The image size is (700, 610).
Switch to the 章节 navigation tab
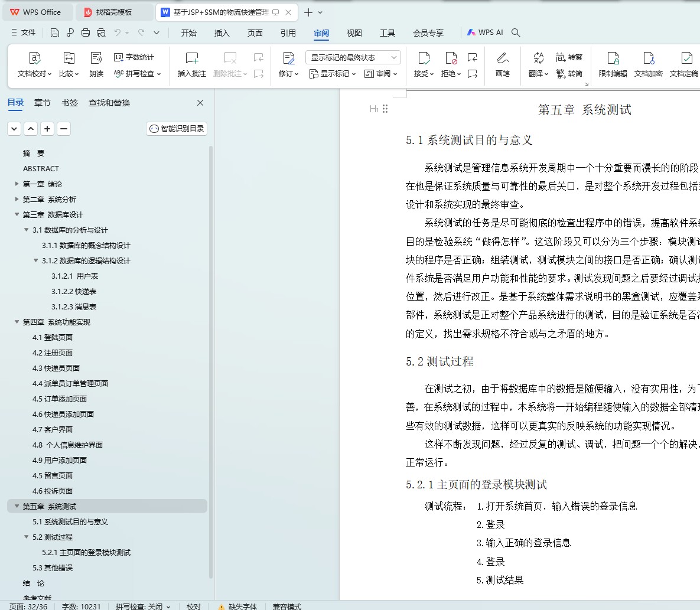pyautogui.click(x=43, y=103)
